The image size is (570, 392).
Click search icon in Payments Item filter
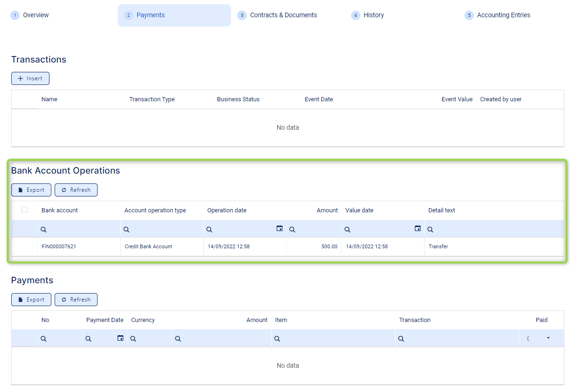277,339
